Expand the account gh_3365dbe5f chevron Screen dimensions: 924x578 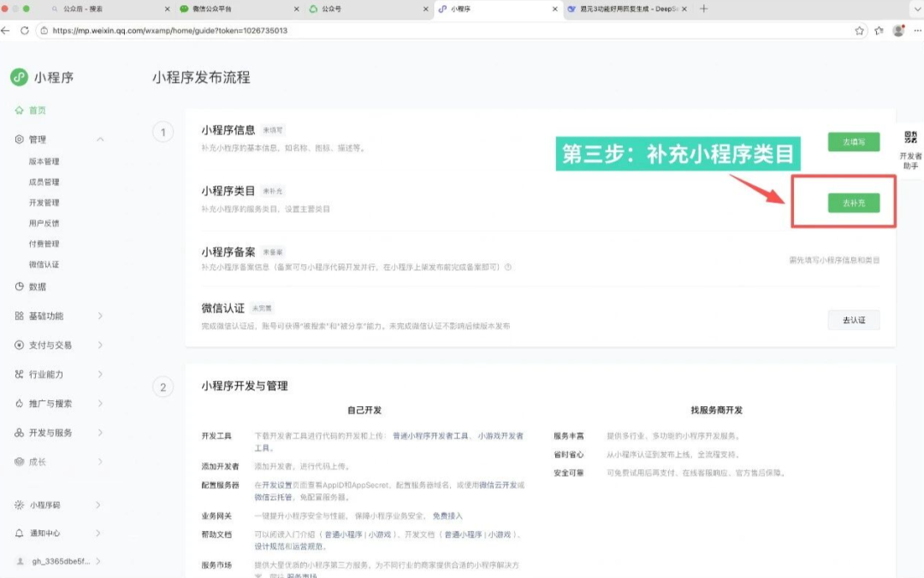point(98,562)
